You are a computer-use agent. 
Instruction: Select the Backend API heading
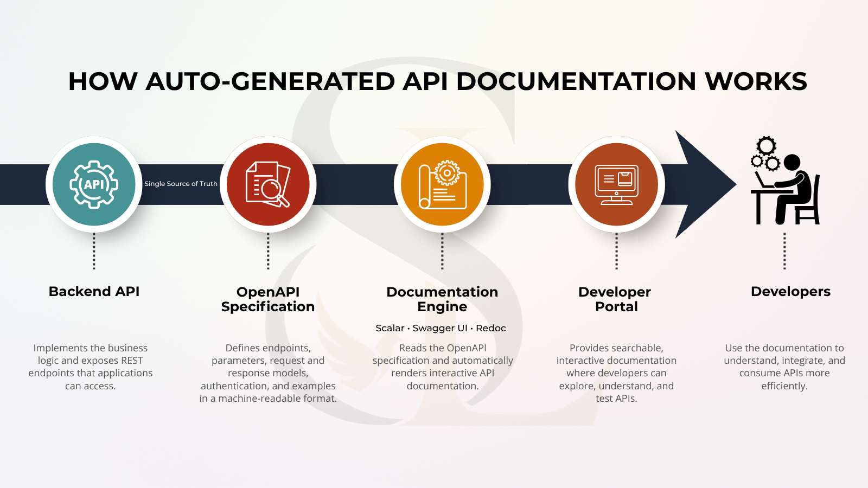[94, 292]
